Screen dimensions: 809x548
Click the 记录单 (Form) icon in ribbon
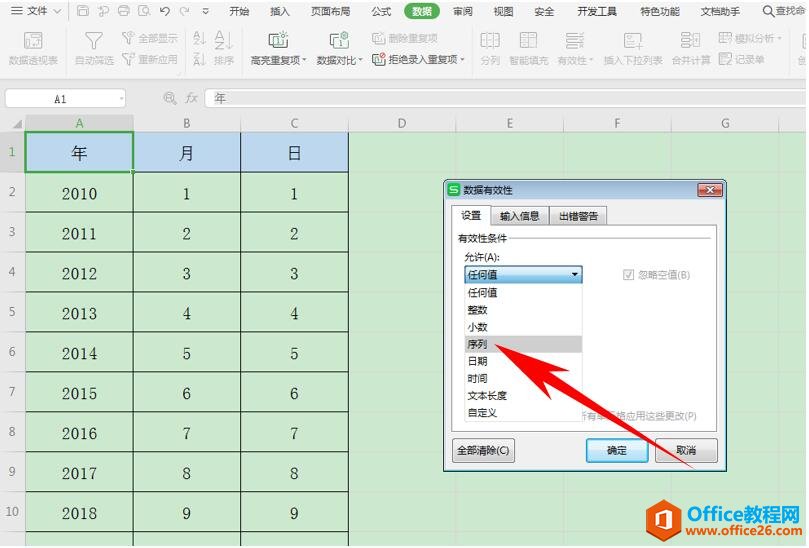coord(726,59)
